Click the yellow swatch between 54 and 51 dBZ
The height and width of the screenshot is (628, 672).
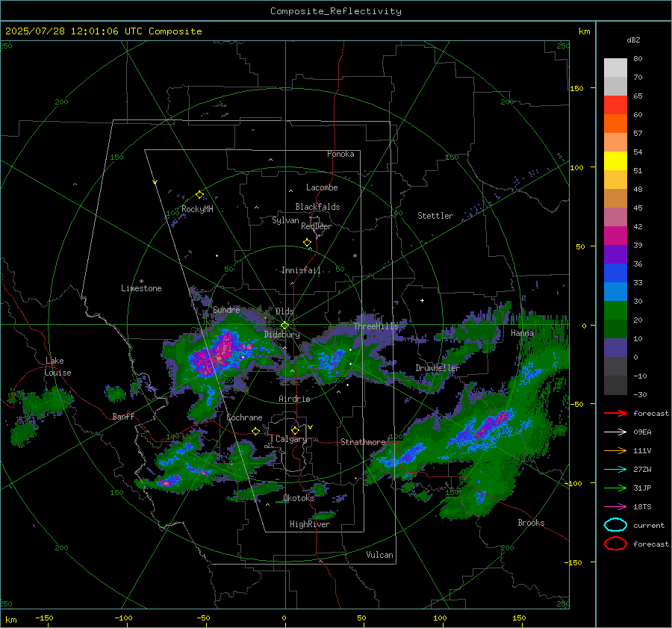coord(615,161)
